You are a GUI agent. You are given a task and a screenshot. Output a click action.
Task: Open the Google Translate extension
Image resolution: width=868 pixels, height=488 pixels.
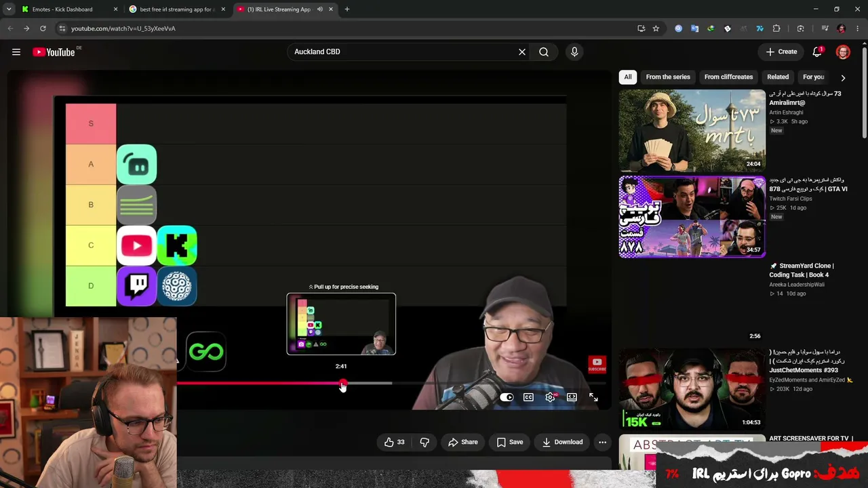coord(694,28)
